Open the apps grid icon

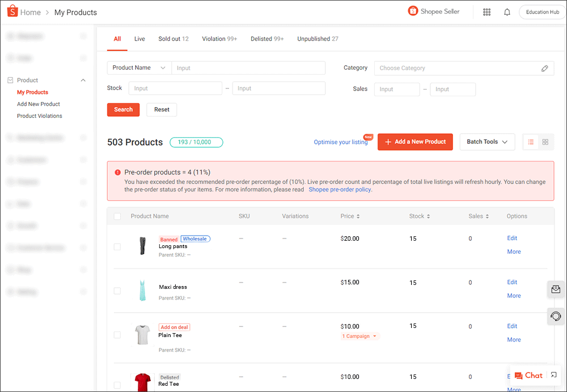(x=486, y=11)
